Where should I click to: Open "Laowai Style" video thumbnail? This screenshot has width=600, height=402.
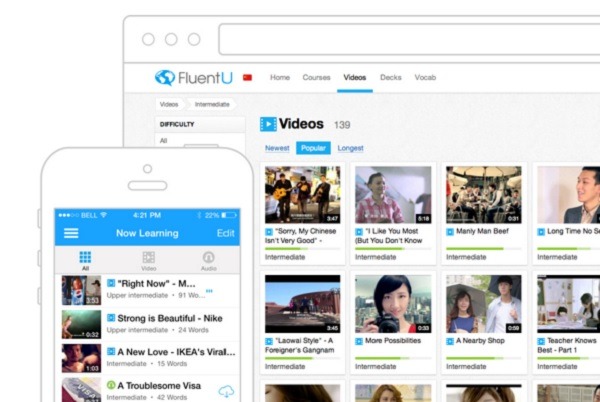[302, 304]
